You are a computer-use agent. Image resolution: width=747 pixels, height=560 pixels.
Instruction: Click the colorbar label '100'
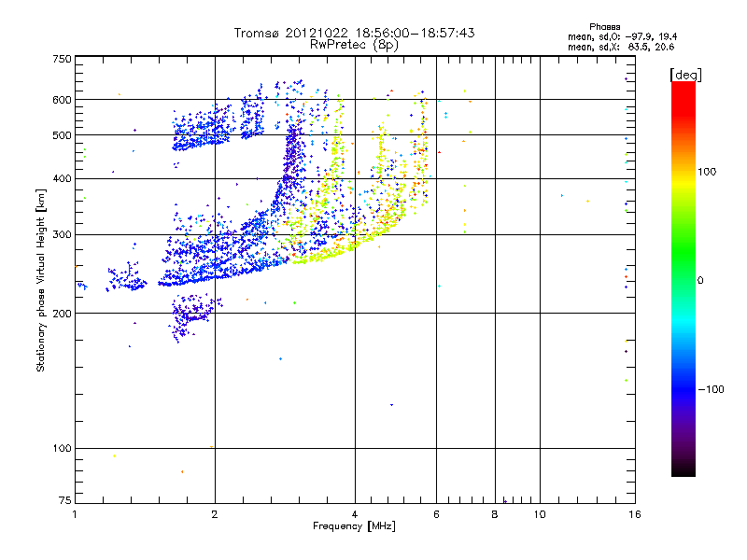(707, 172)
